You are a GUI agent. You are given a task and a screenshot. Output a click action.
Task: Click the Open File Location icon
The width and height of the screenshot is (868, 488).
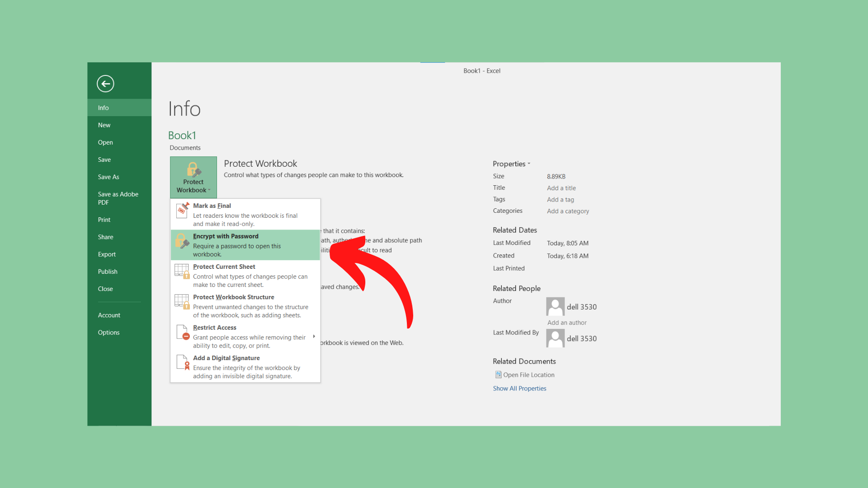[x=498, y=375]
